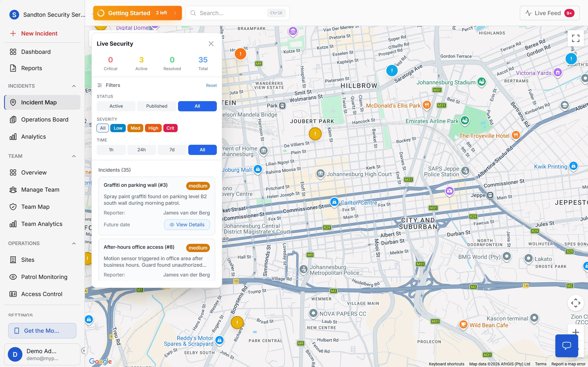Select the red Crit severity swatch
The image size is (588, 367).
tap(170, 128)
